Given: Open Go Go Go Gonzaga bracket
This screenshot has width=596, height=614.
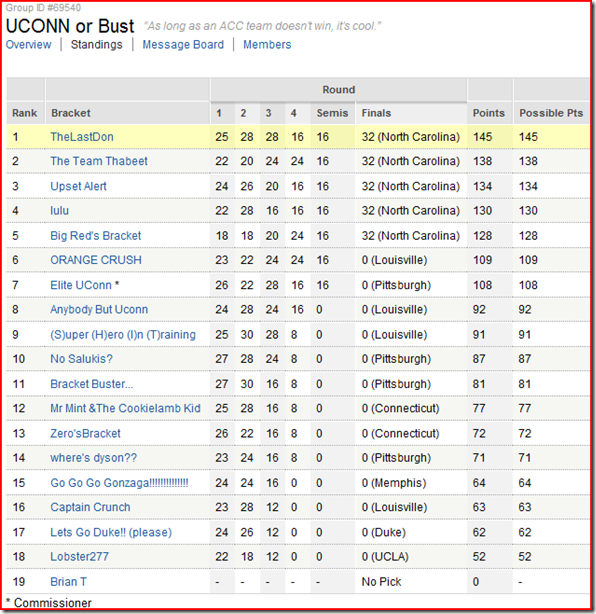Looking at the screenshot, I should pos(119,483).
